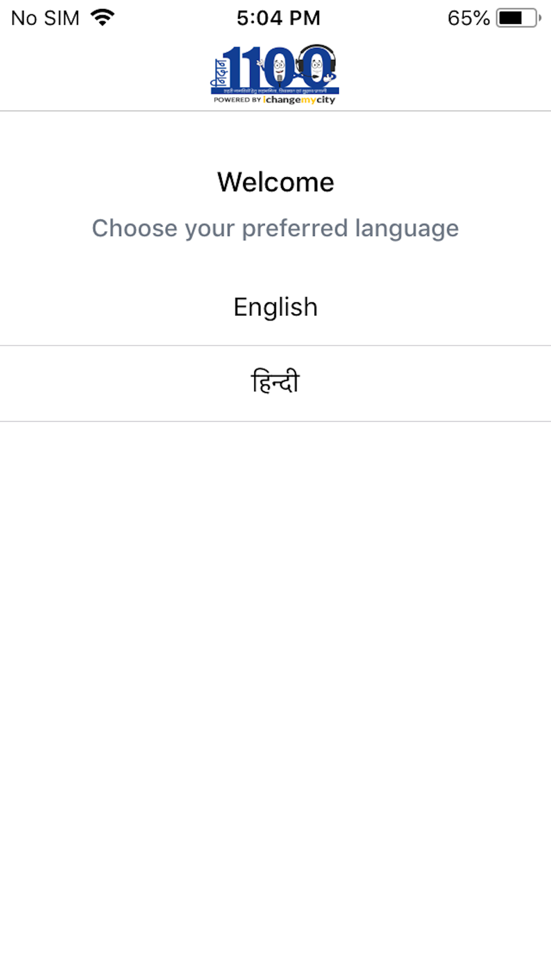Choose the हिन्दी language option

pos(275,383)
